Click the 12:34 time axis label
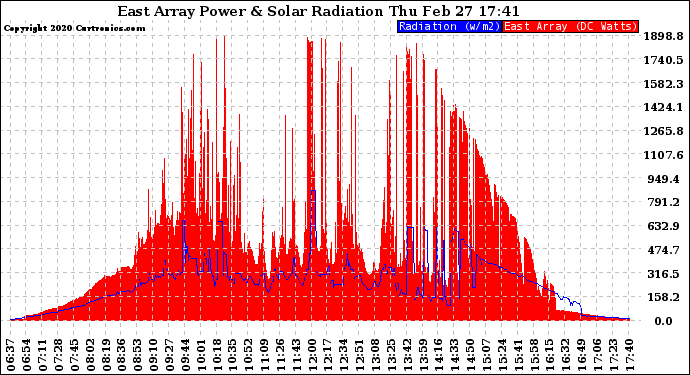The width and height of the screenshot is (690, 375). 343,355
